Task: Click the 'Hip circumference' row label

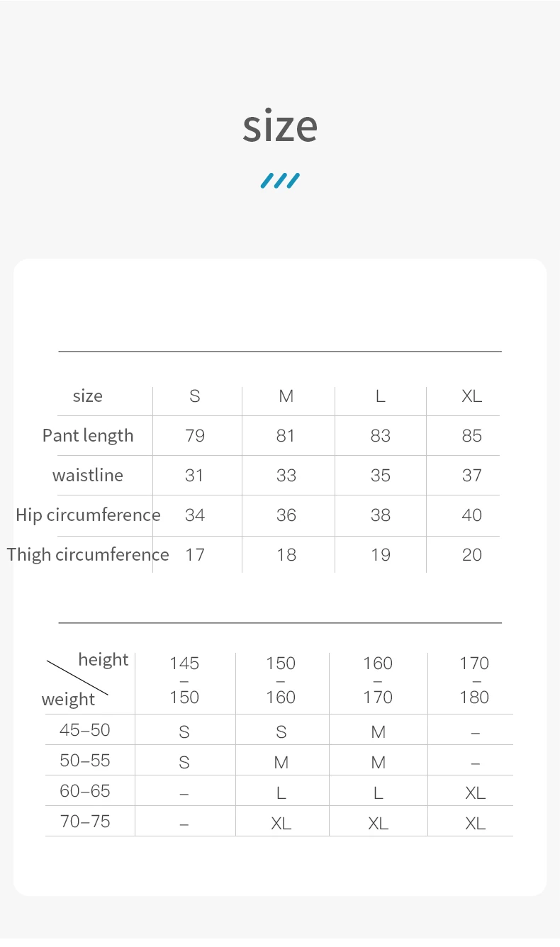Action: click(88, 515)
